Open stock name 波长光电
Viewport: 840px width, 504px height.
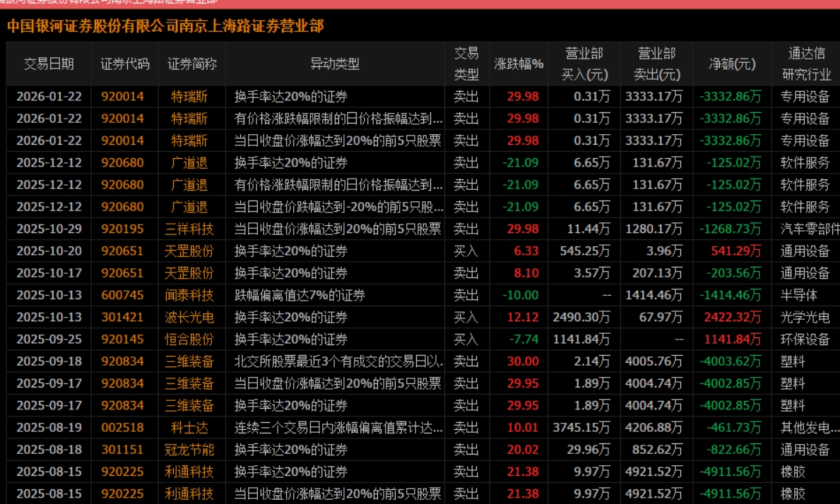point(189,317)
